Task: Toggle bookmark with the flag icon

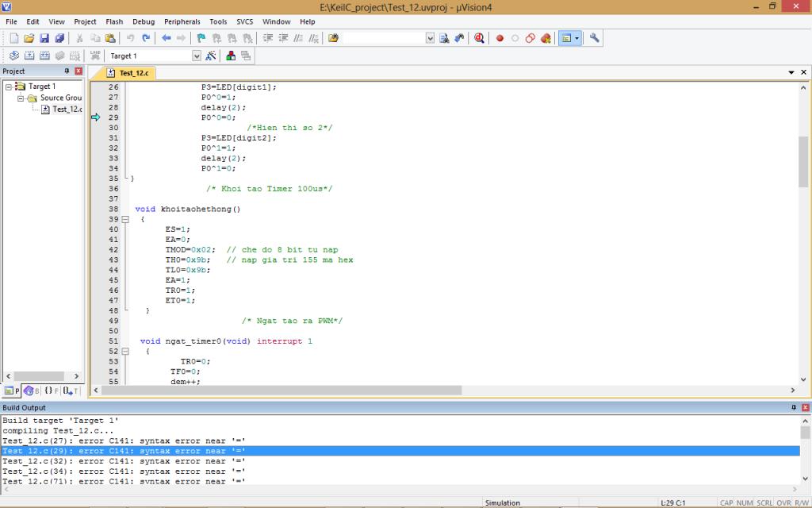Action: coord(201,38)
